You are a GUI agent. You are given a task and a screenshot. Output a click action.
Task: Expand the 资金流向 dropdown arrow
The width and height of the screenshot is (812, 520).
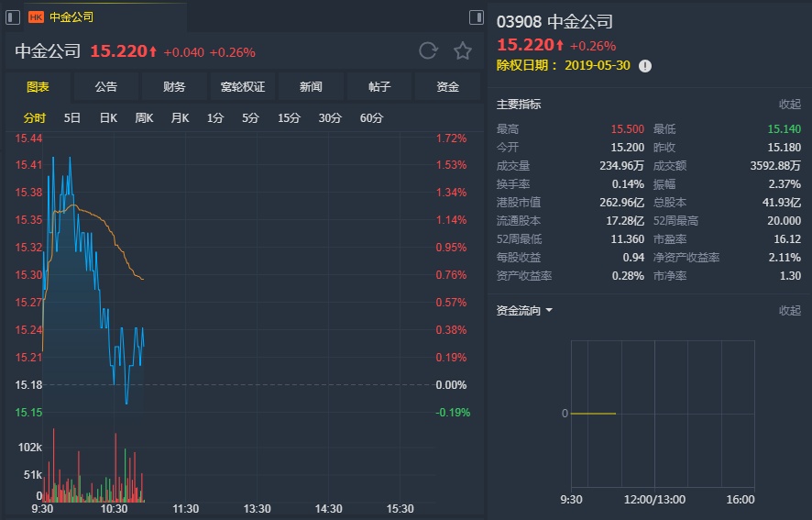[x=549, y=311]
